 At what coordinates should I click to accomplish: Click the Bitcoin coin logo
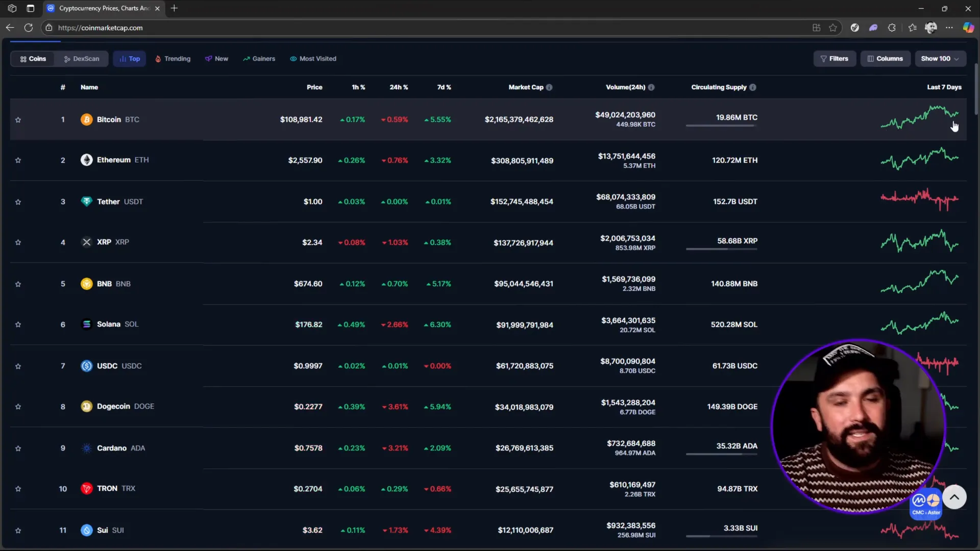[86, 119]
